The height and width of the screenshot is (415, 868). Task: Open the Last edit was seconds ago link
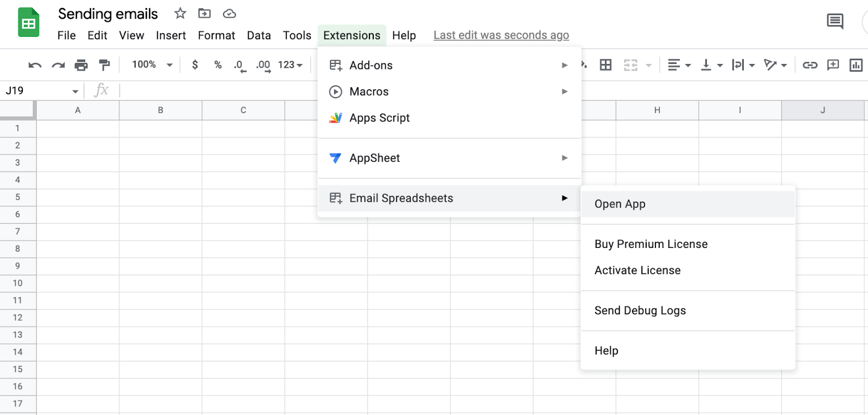501,35
